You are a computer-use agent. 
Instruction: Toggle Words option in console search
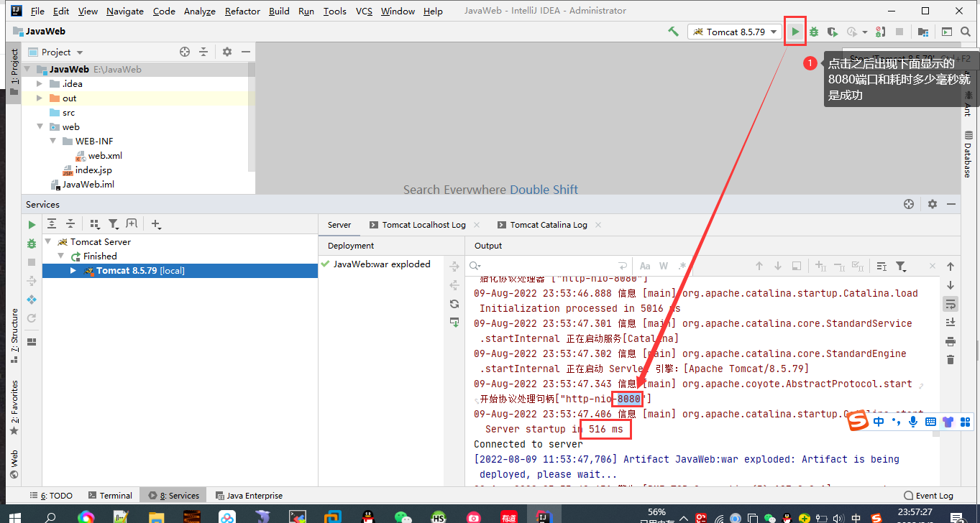[x=664, y=266]
